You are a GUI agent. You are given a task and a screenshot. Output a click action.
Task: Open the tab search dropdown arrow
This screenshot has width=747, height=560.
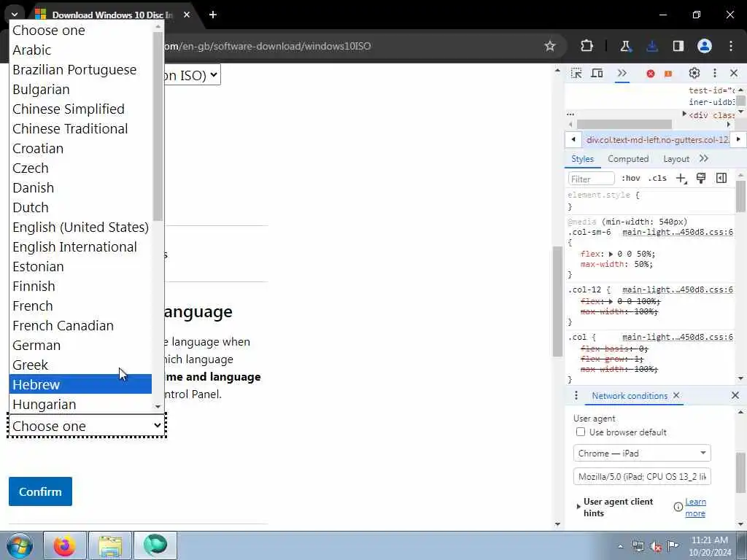[x=15, y=15]
